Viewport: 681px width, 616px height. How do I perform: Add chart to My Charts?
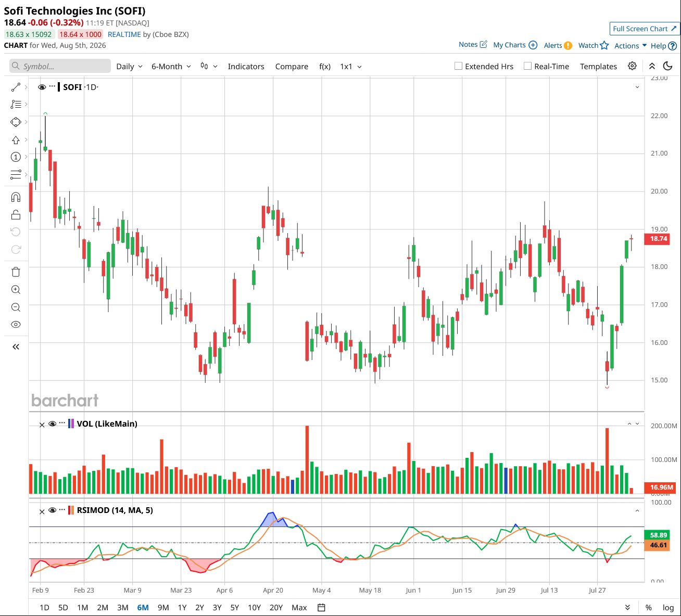515,45
